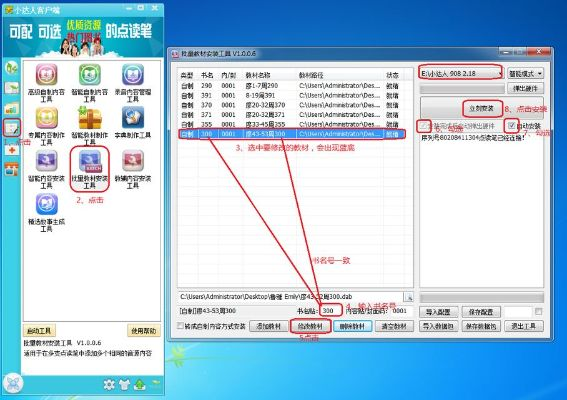Click the browse file icon beside the path
567x400 pixels.
tap(409, 297)
